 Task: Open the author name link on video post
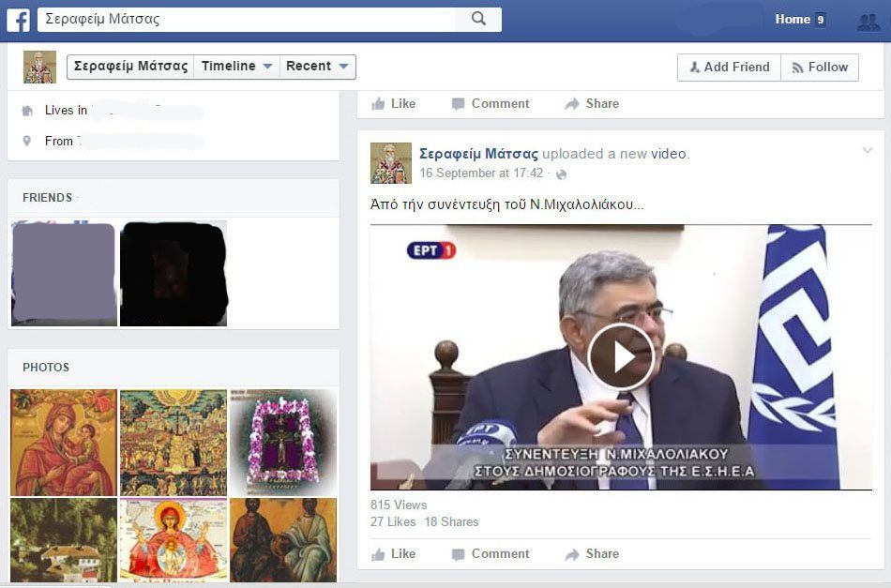pos(478,154)
